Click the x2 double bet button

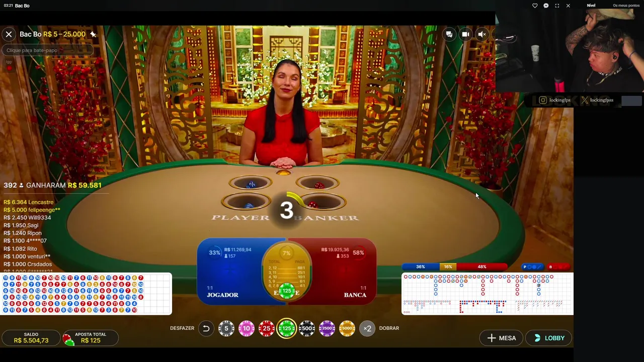(x=367, y=328)
